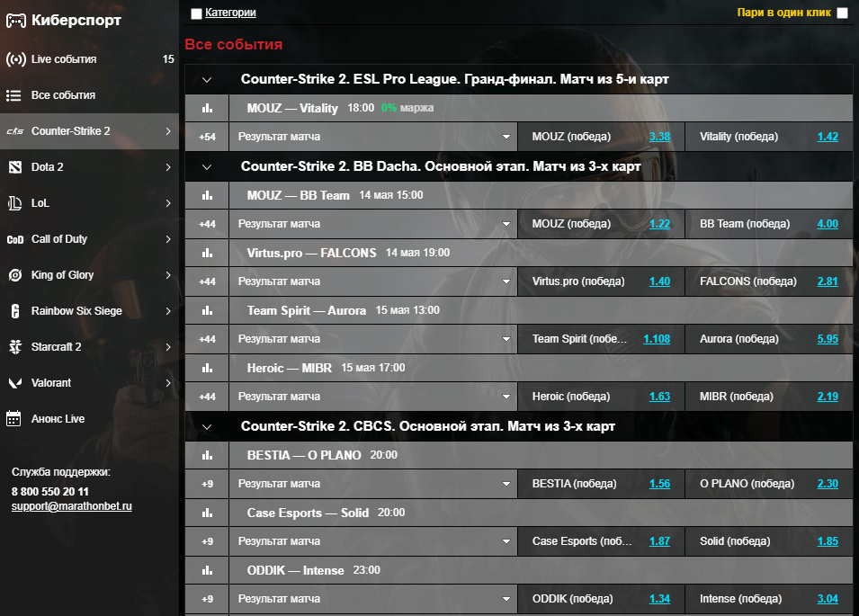Open statistics icon for MOUZ — BB Team

(207, 195)
